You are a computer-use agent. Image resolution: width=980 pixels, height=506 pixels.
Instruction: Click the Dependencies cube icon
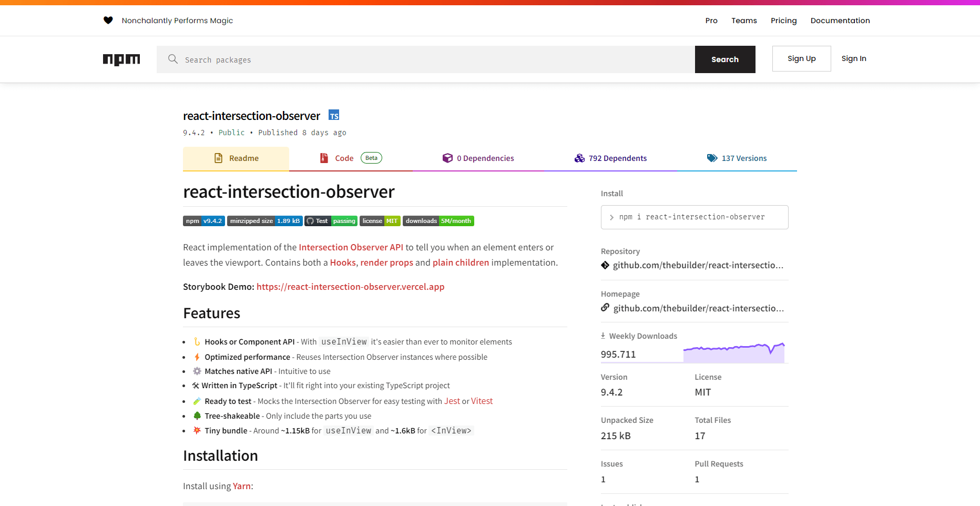[x=447, y=158]
